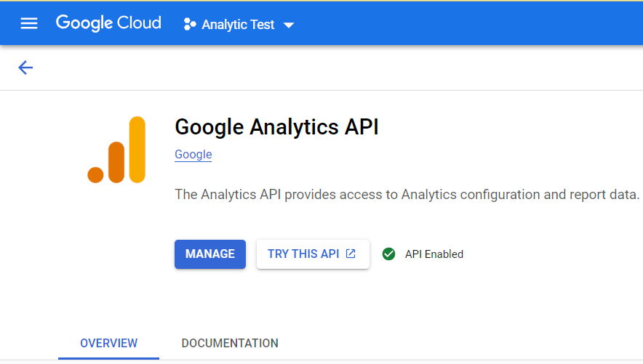The image size is (643, 364).
Task: Click the Google Analytics API heading
Action: [x=276, y=127]
